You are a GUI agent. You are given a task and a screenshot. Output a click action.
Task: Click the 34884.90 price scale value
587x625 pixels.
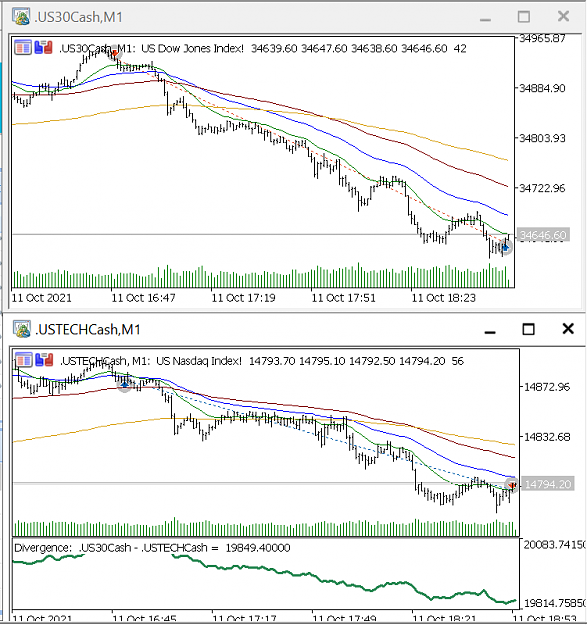542,88
